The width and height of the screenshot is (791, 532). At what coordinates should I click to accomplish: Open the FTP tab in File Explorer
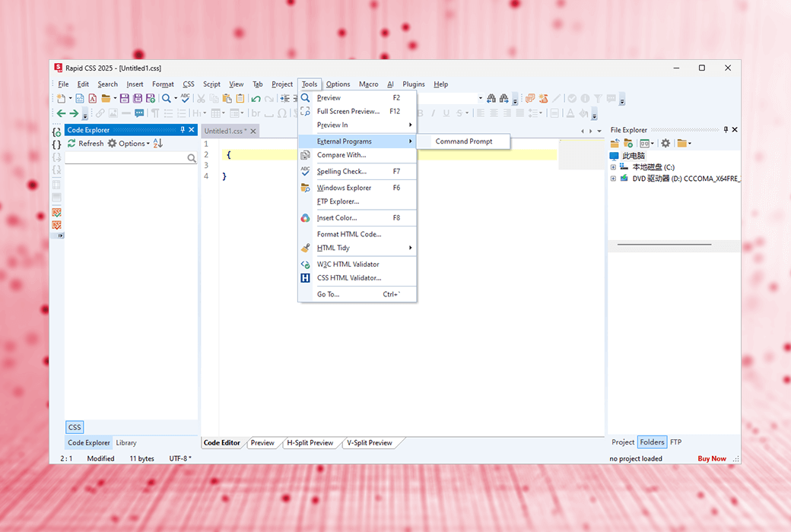coord(676,442)
